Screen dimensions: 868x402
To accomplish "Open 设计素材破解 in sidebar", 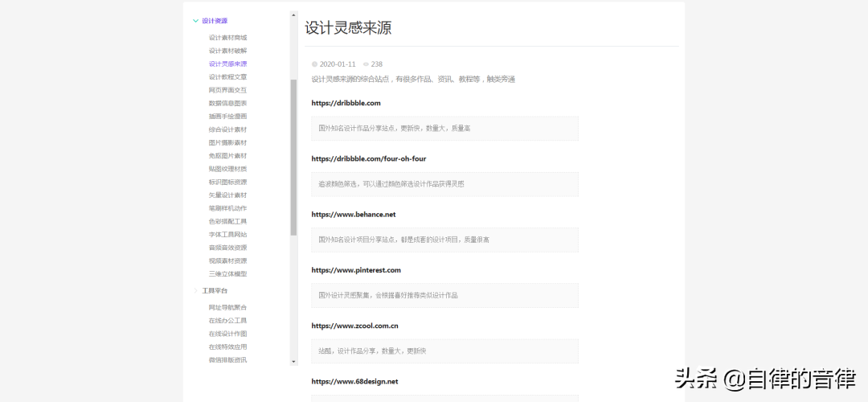I will [228, 51].
